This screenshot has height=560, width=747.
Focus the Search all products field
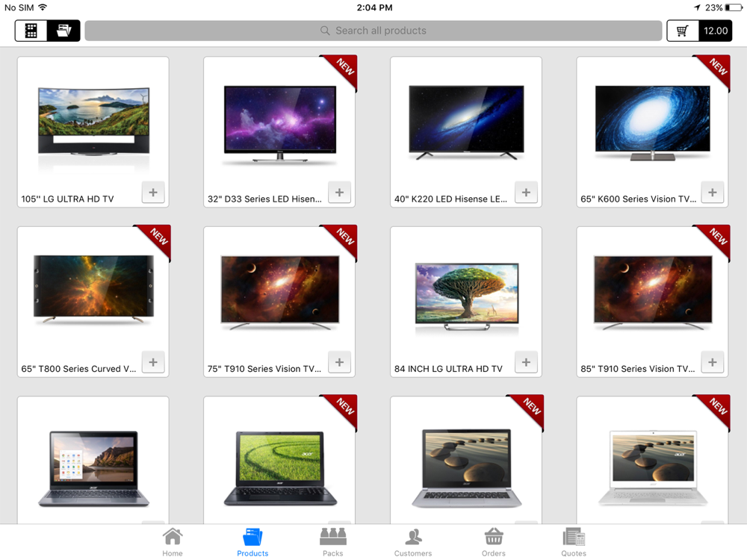pyautogui.click(x=373, y=31)
